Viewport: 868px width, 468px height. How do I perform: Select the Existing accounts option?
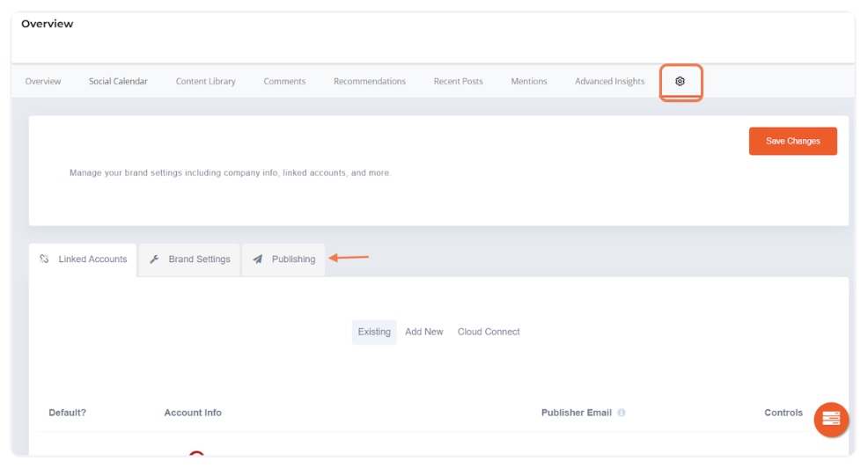(x=374, y=332)
